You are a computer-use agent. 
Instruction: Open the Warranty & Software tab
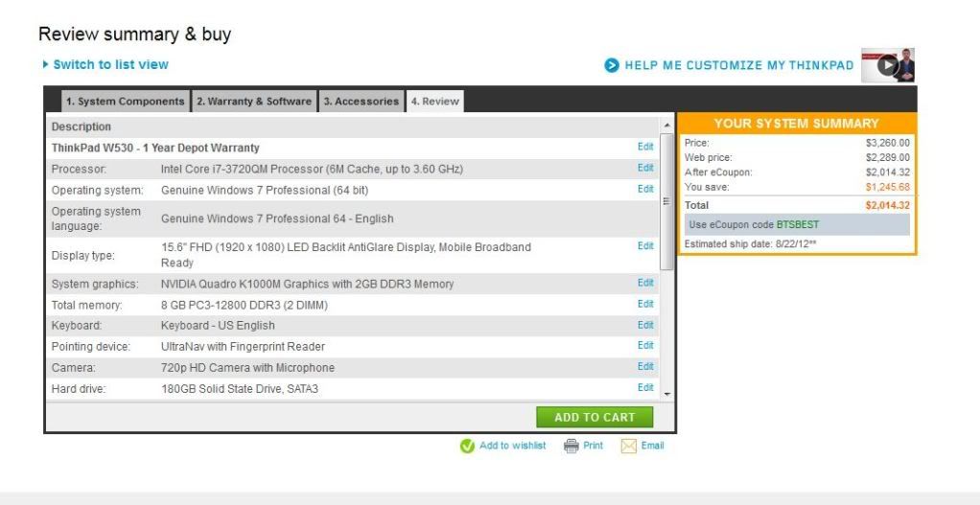tap(254, 102)
